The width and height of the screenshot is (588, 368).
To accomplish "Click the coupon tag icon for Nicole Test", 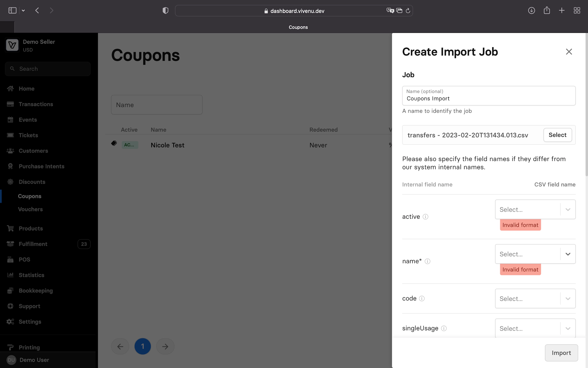I will pos(114,144).
